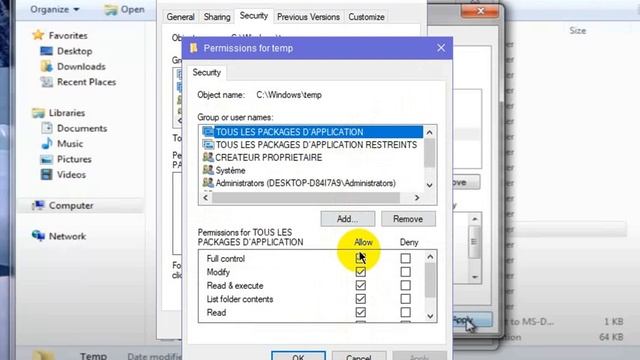Uncheck Allow for Read & execute
This screenshot has width=640, height=360.
[360, 285]
